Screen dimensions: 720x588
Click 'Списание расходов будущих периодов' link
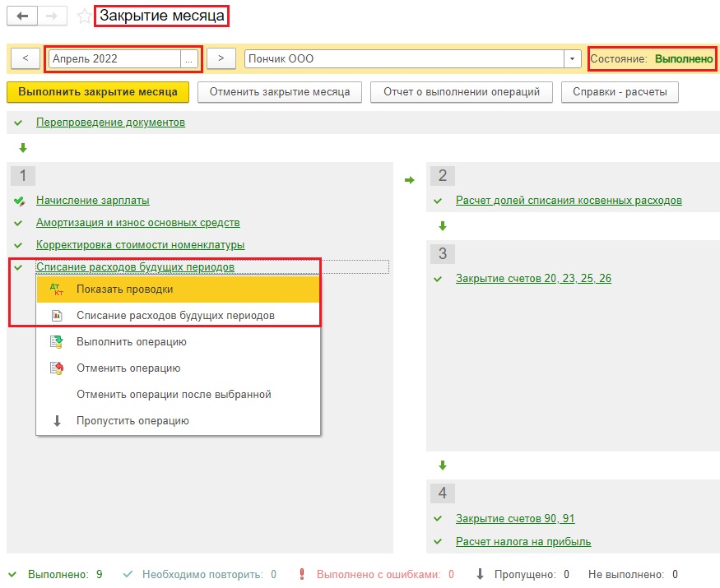(136, 266)
